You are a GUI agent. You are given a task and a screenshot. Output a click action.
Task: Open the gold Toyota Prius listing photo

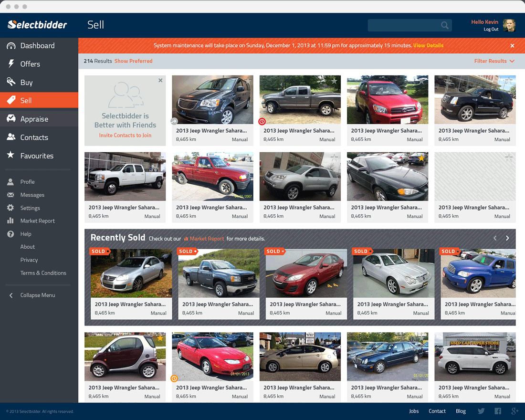click(x=300, y=357)
